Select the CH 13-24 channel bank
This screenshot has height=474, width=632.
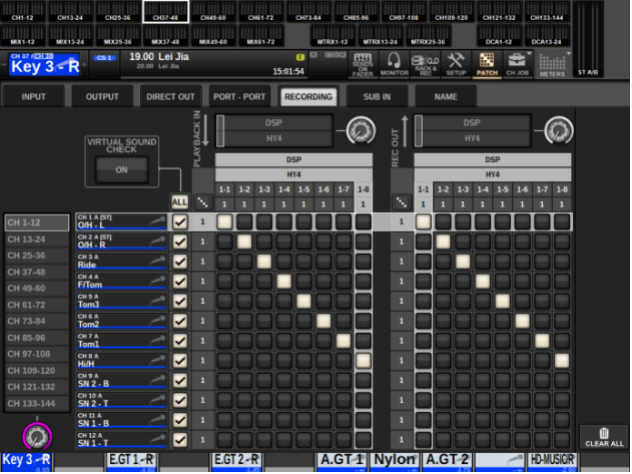tap(36, 240)
